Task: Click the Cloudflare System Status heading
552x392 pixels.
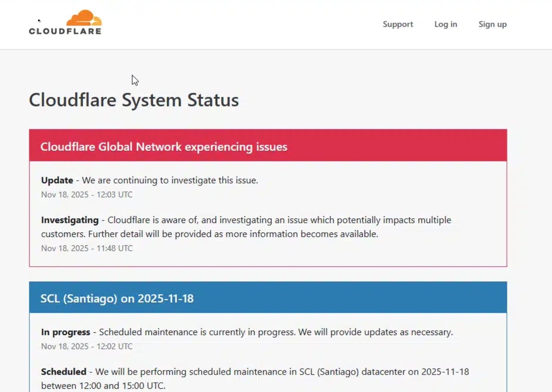Action: click(x=134, y=100)
